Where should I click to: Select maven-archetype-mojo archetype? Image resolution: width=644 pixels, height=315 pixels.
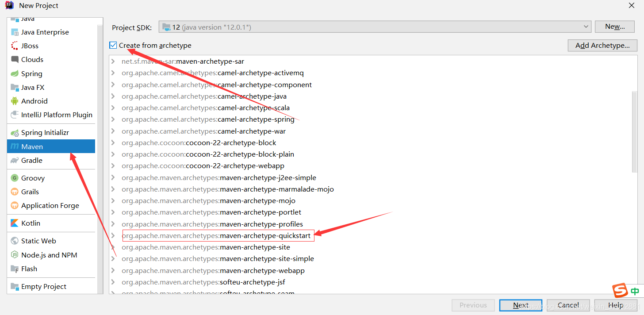208,201
